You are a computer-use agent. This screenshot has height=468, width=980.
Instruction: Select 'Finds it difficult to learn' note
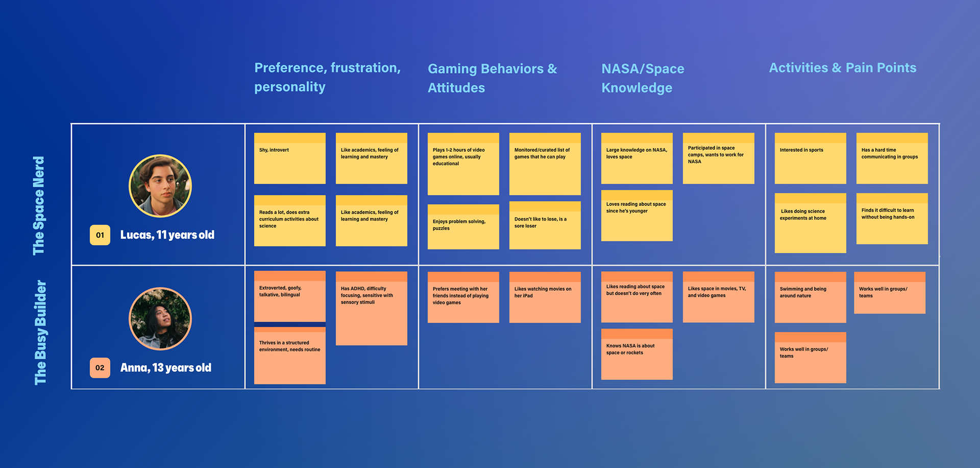(x=892, y=219)
